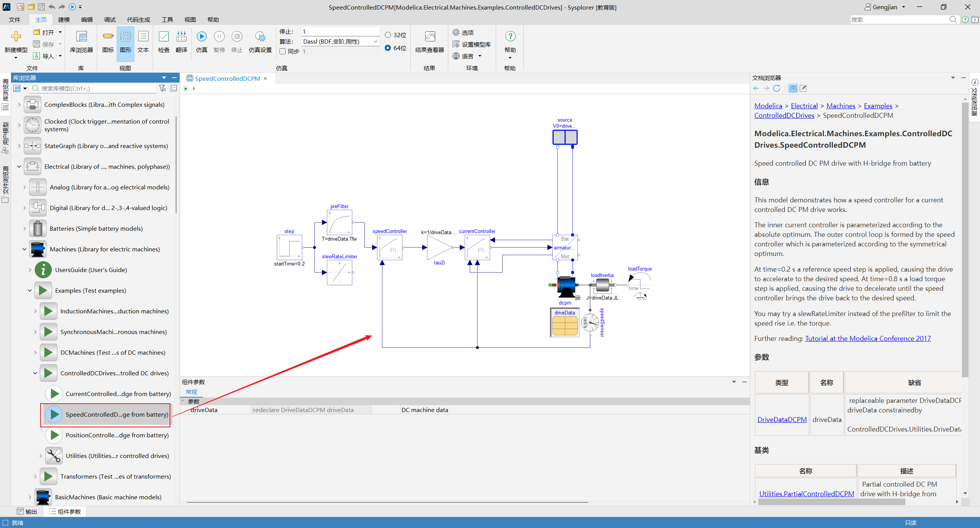
Task: Open the 结果查看器 result viewer
Action: (430, 37)
